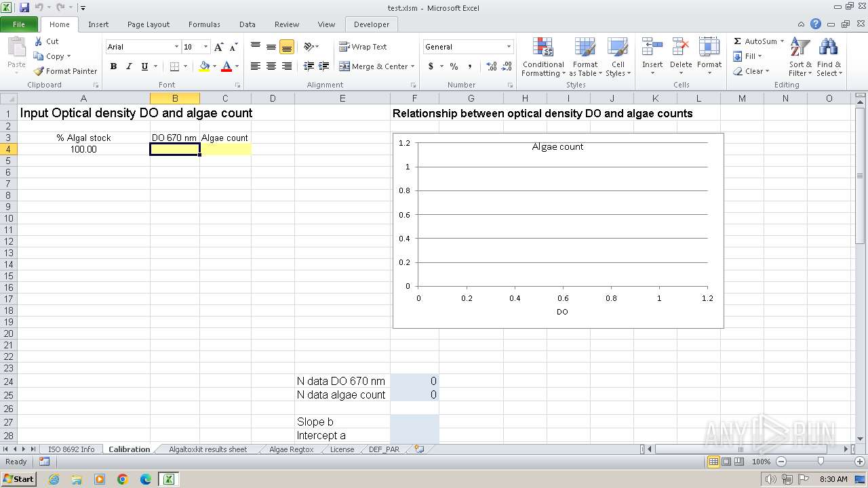Viewport: 868px width, 488px height.
Task: Select the Algae count chart
Action: pyautogui.click(x=558, y=230)
